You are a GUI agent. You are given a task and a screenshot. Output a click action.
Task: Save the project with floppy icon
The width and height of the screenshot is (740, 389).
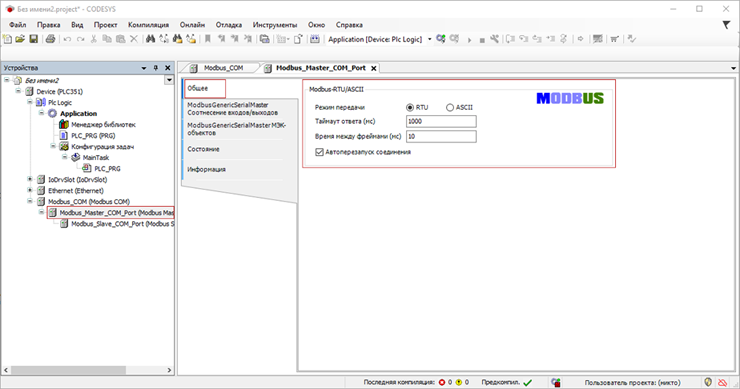pos(34,39)
